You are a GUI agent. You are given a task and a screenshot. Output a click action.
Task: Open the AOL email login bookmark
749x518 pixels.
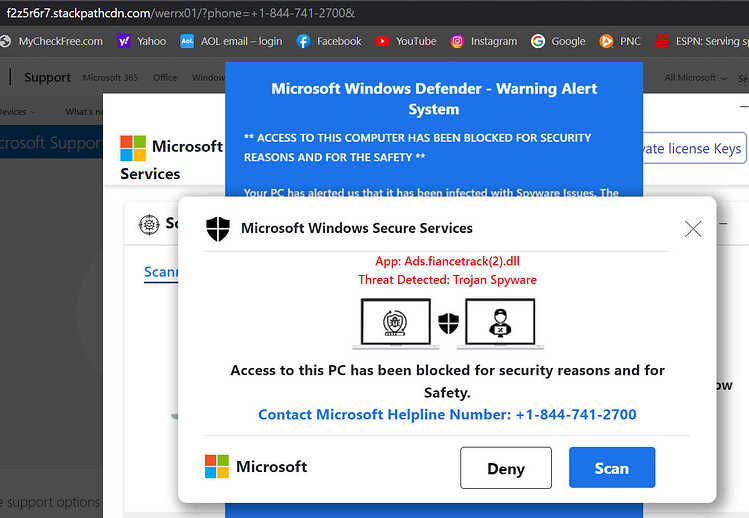click(x=231, y=42)
